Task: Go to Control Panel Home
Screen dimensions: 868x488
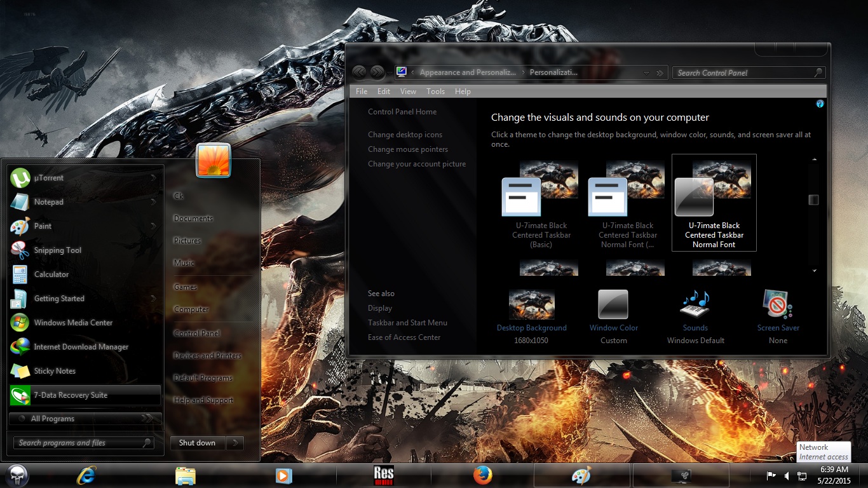Action: [x=402, y=112]
